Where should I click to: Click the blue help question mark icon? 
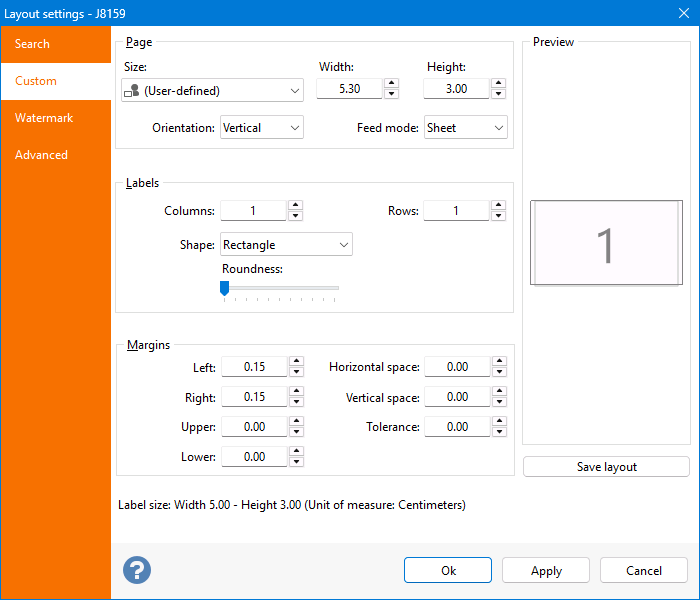137,570
